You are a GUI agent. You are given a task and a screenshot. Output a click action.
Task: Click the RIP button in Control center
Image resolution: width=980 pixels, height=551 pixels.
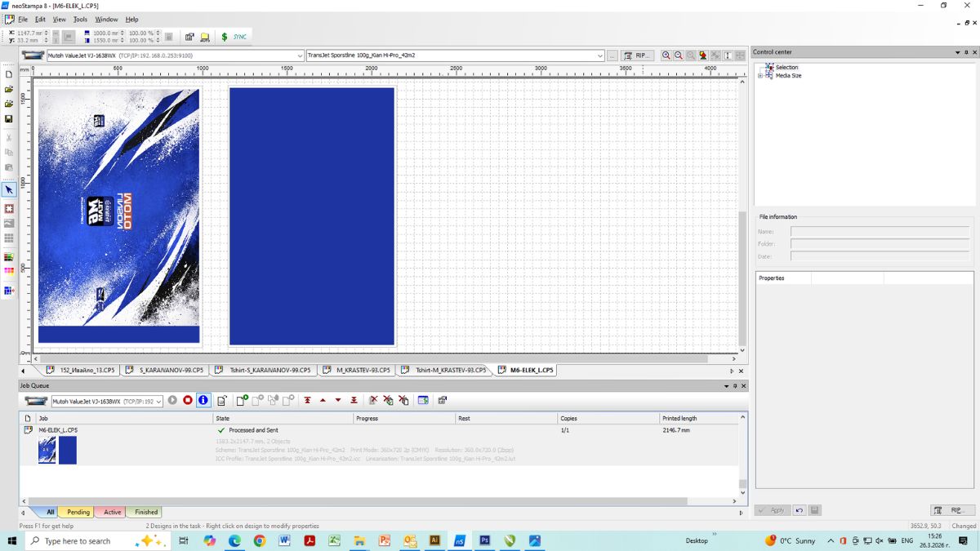(x=953, y=510)
